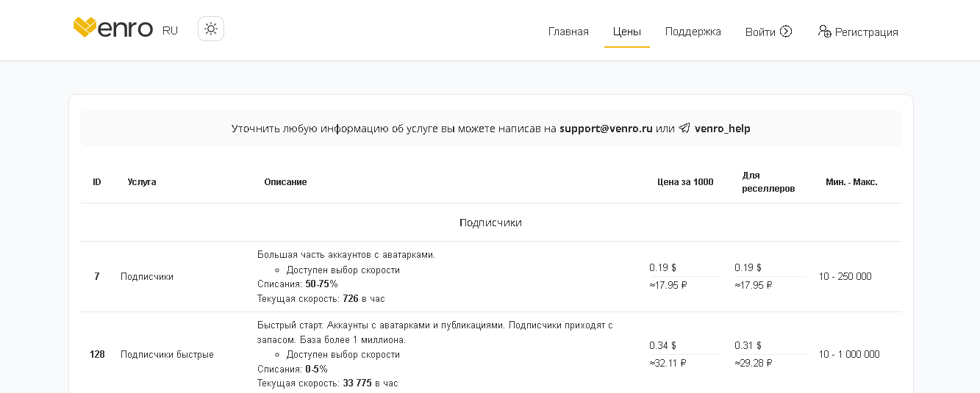The height and width of the screenshot is (393, 980).
Task: Click the Войти login link
Action: coord(760,32)
